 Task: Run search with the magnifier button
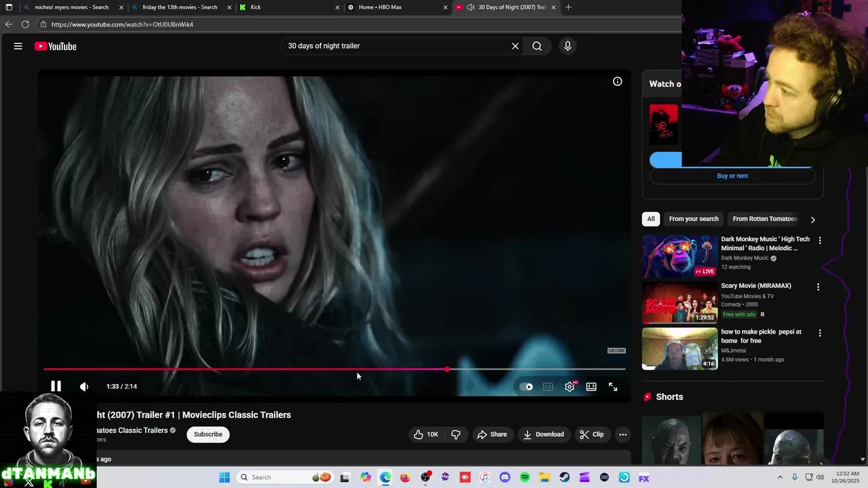click(x=537, y=46)
